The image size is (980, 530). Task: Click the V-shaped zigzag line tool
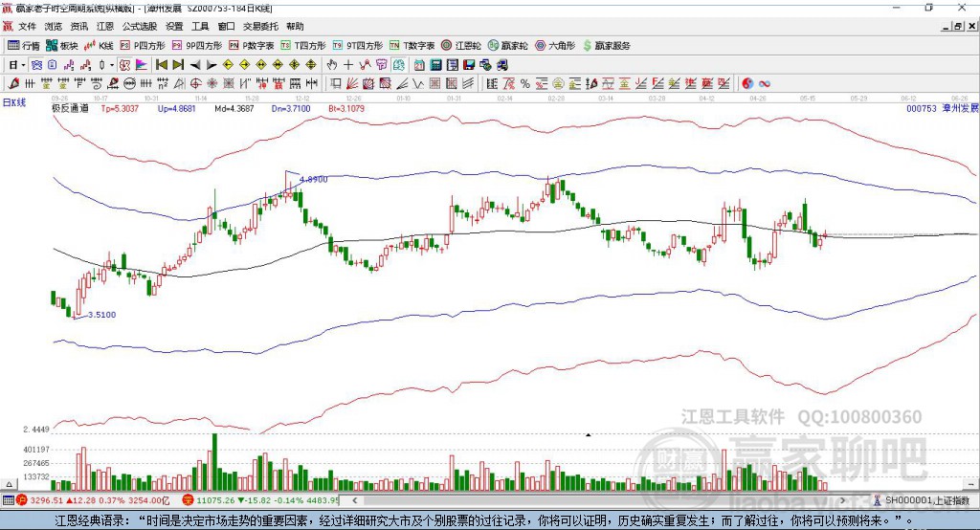click(x=418, y=84)
